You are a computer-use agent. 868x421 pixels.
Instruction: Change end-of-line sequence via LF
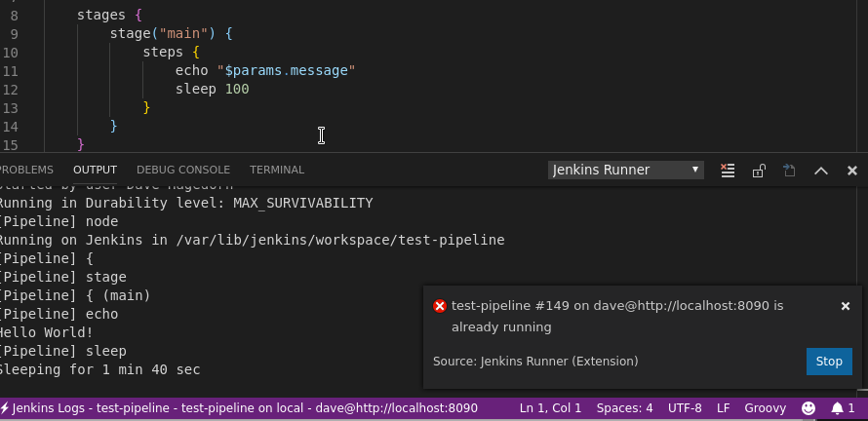pyautogui.click(x=723, y=408)
